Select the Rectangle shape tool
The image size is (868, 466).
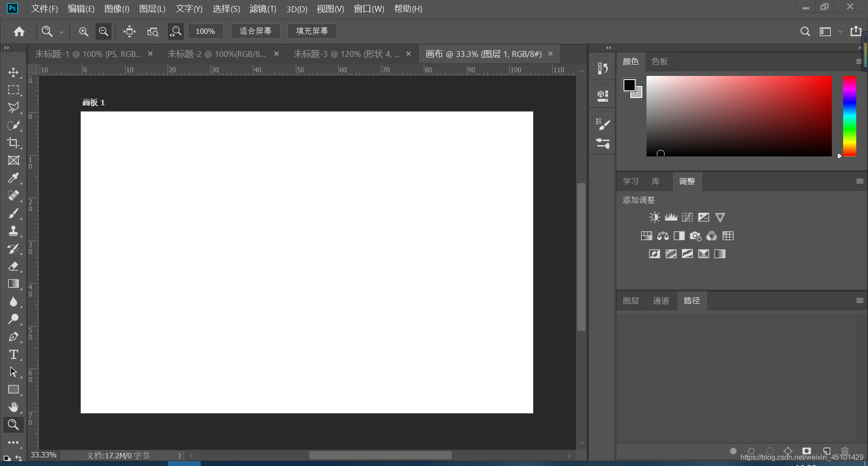tap(14, 390)
